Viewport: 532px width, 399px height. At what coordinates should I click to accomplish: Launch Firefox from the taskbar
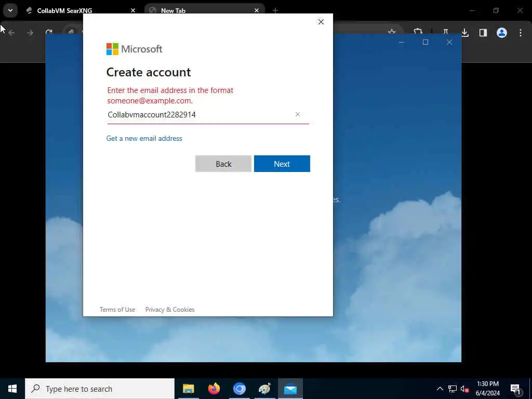(214, 389)
